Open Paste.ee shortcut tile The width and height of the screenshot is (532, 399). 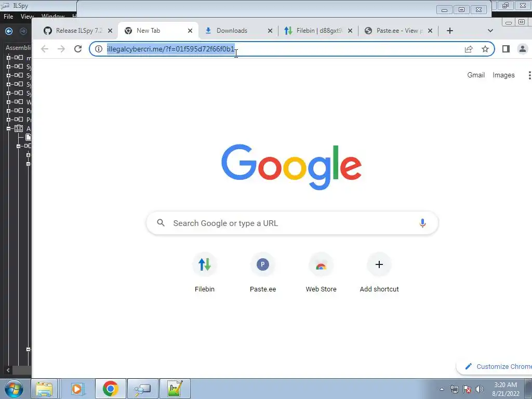263,273
